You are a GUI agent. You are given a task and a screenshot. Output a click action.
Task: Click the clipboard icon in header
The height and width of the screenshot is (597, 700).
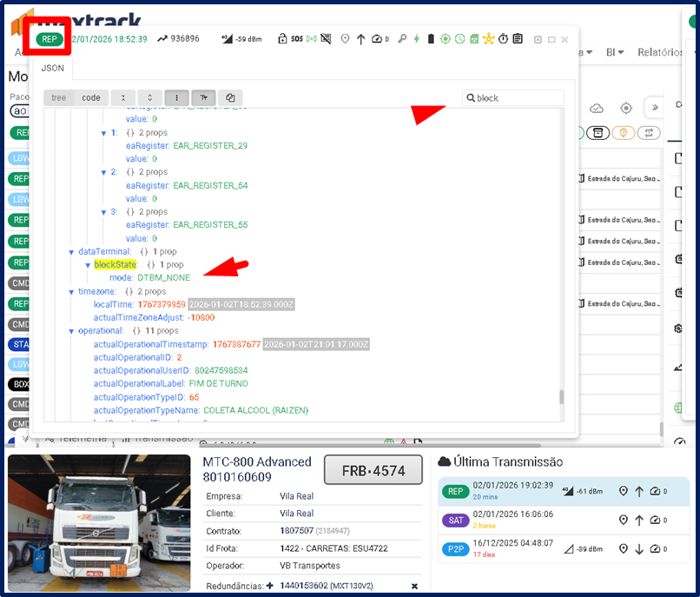pos(517,39)
